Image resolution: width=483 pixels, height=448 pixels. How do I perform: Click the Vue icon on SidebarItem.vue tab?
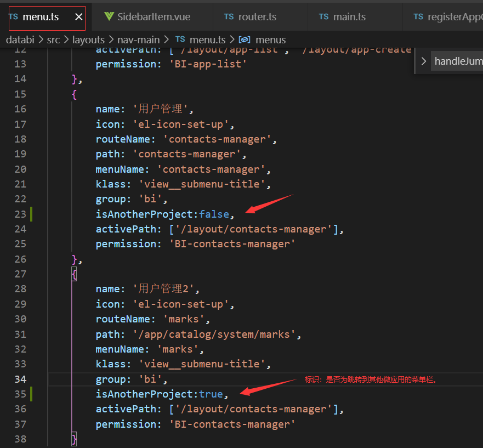(x=109, y=16)
